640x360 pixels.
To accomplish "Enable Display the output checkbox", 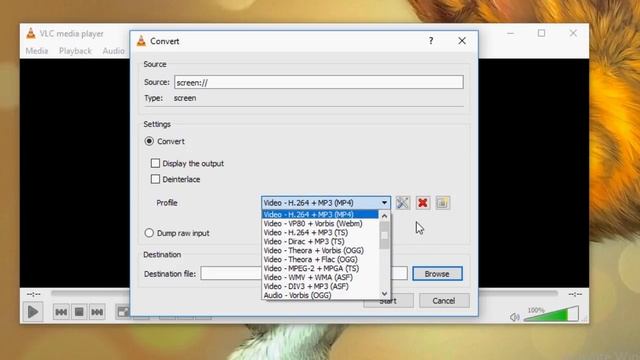I will pyautogui.click(x=155, y=163).
